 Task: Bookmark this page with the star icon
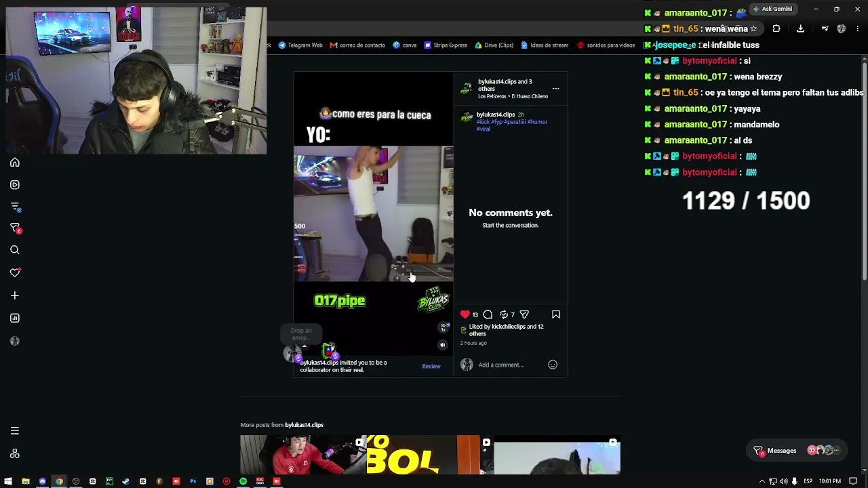click(x=753, y=28)
